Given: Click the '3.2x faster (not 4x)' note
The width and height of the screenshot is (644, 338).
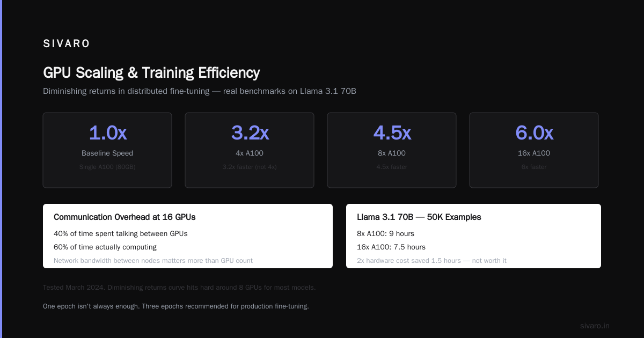Looking at the screenshot, I should pos(250,167).
